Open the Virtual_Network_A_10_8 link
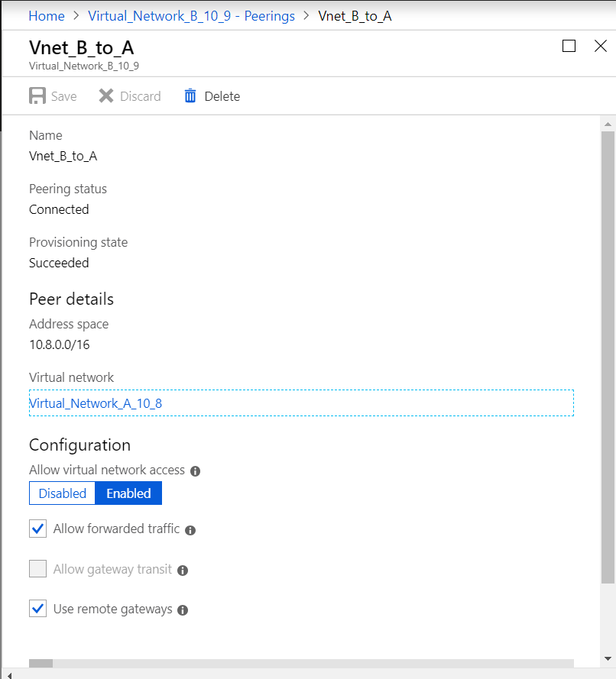 tap(96, 403)
